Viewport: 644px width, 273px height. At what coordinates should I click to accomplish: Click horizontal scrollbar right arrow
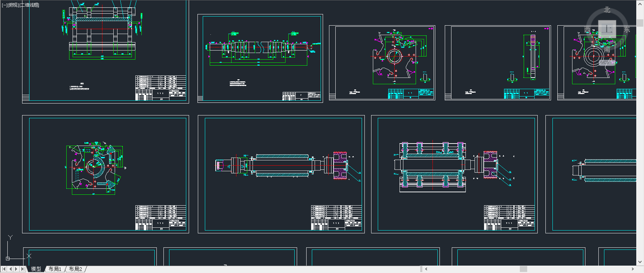coord(632,269)
